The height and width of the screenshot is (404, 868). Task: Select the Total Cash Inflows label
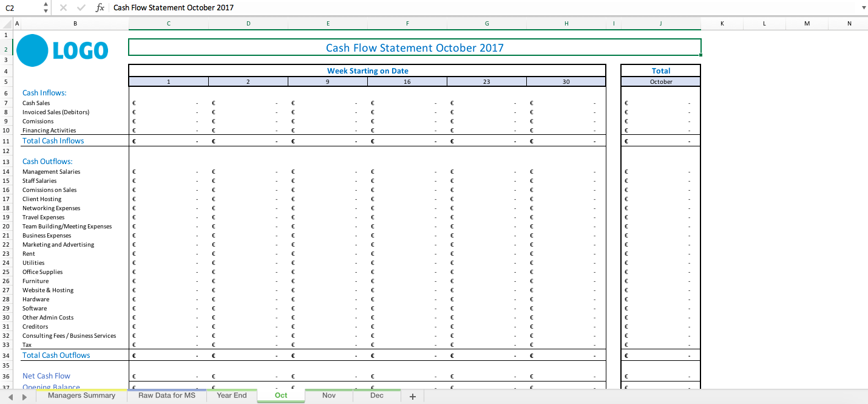click(53, 140)
